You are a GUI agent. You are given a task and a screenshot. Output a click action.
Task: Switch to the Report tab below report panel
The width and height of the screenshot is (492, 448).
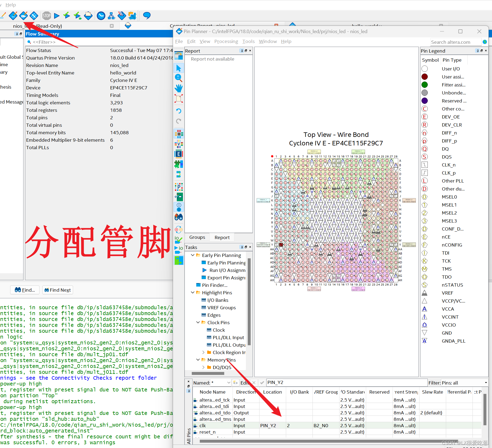222,237
